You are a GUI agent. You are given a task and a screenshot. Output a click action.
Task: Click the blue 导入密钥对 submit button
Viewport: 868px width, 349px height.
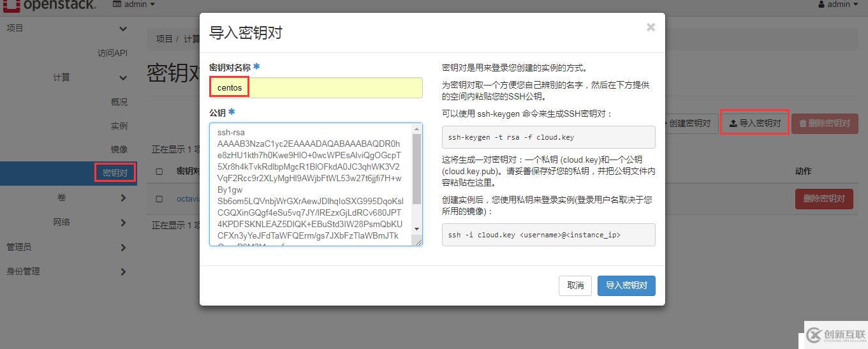coord(626,286)
